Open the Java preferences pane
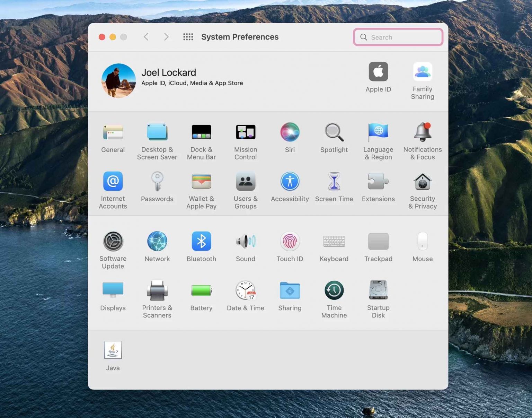This screenshot has height=418, width=532. tap(113, 350)
